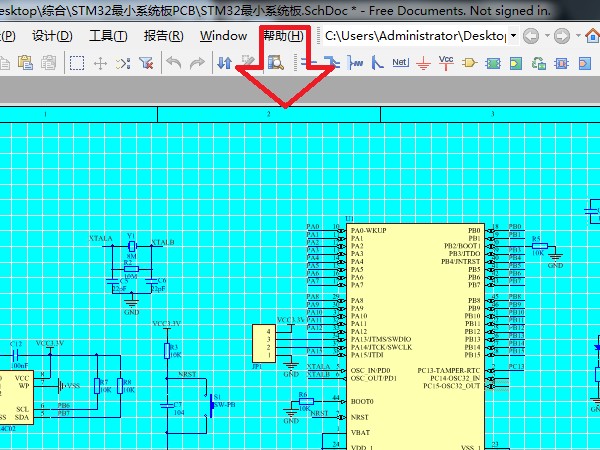Image resolution: width=600 pixels, height=450 pixels.
Task: Click the Deselect All icon
Action: tap(123, 63)
